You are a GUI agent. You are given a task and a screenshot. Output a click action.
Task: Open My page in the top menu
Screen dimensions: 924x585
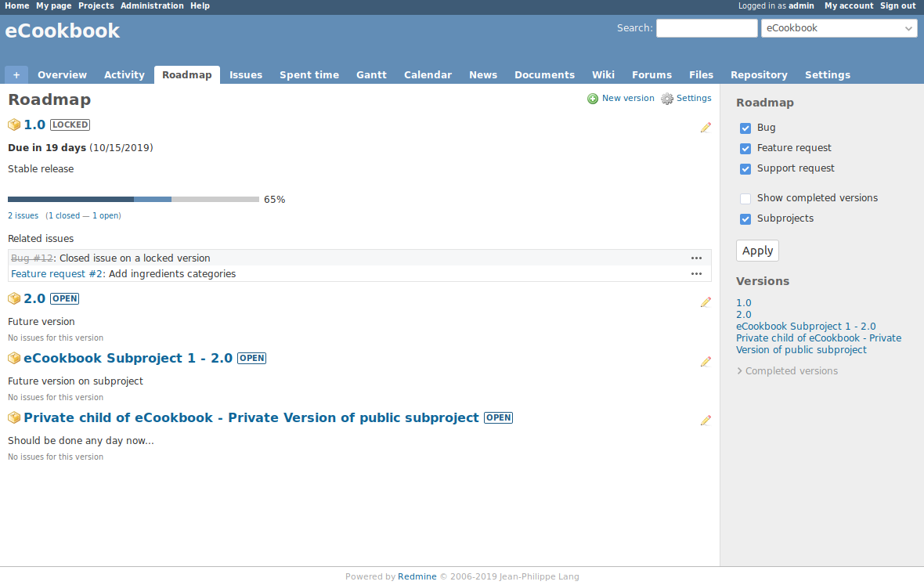click(53, 6)
